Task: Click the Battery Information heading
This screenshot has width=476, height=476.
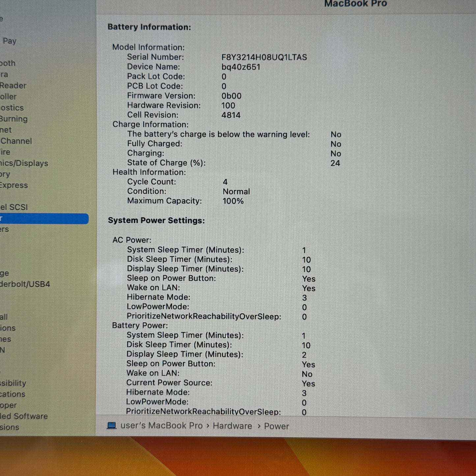Action: [149, 27]
